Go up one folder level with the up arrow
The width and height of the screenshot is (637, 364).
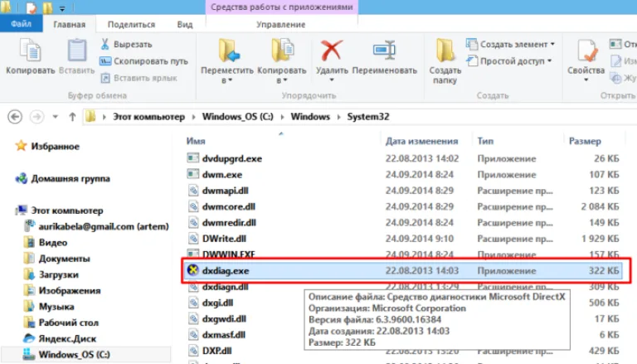[72, 117]
